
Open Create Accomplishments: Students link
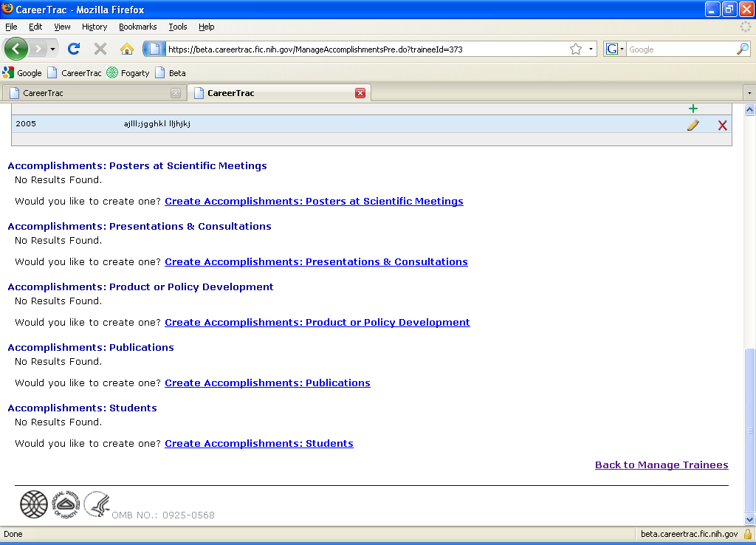pyautogui.click(x=258, y=443)
